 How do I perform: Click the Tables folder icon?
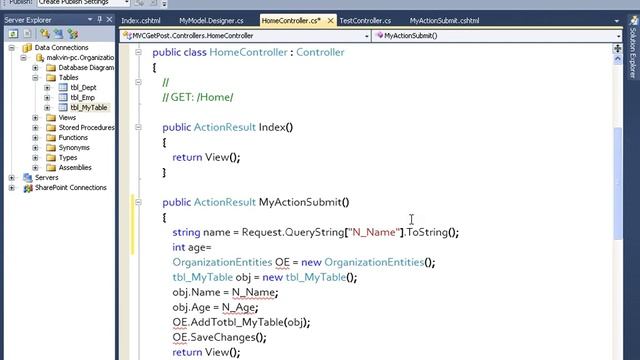point(51,78)
